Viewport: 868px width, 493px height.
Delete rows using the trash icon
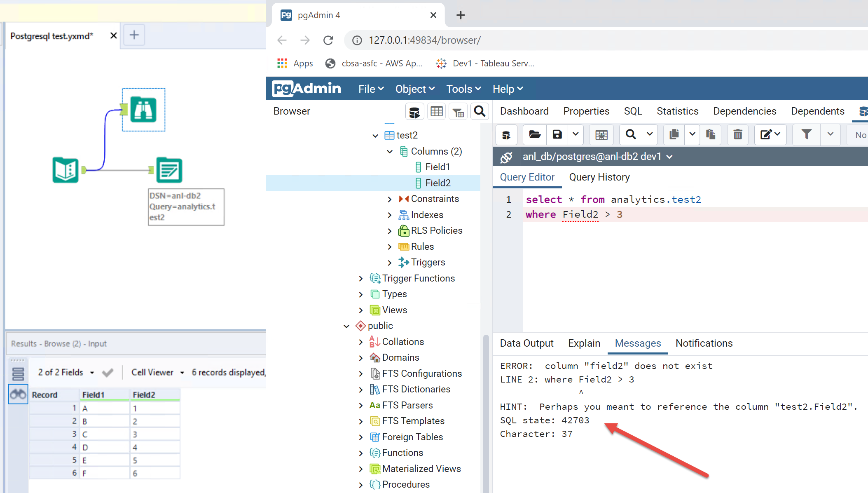pos(737,135)
